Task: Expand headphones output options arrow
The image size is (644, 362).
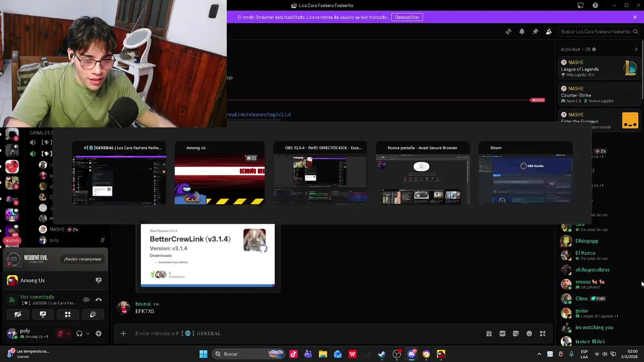Action: point(88,333)
